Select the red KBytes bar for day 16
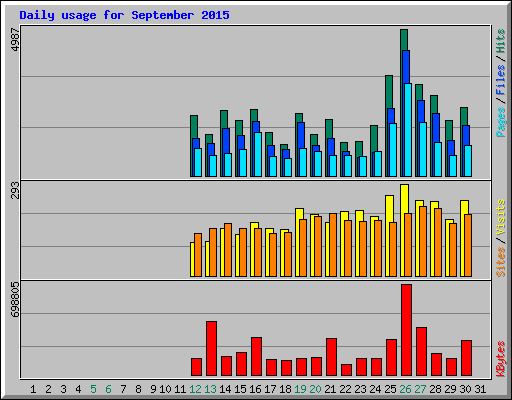The height and width of the screenshot is (400, 512). pyautogui.click(x=256, y=356)
